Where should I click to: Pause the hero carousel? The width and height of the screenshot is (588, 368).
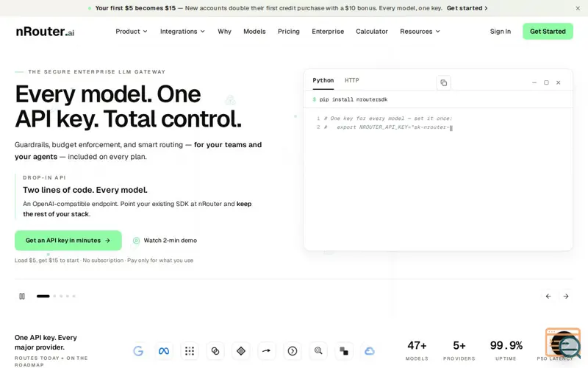pos(22,297)
